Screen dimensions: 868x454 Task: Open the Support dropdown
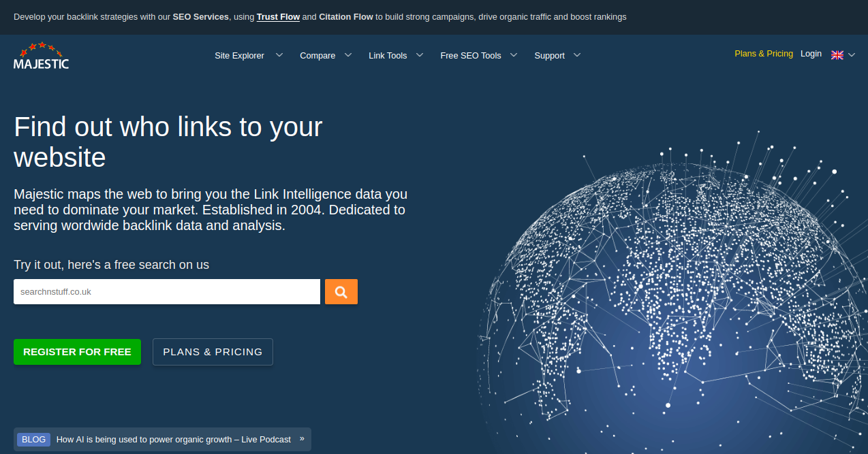point(577,55)
